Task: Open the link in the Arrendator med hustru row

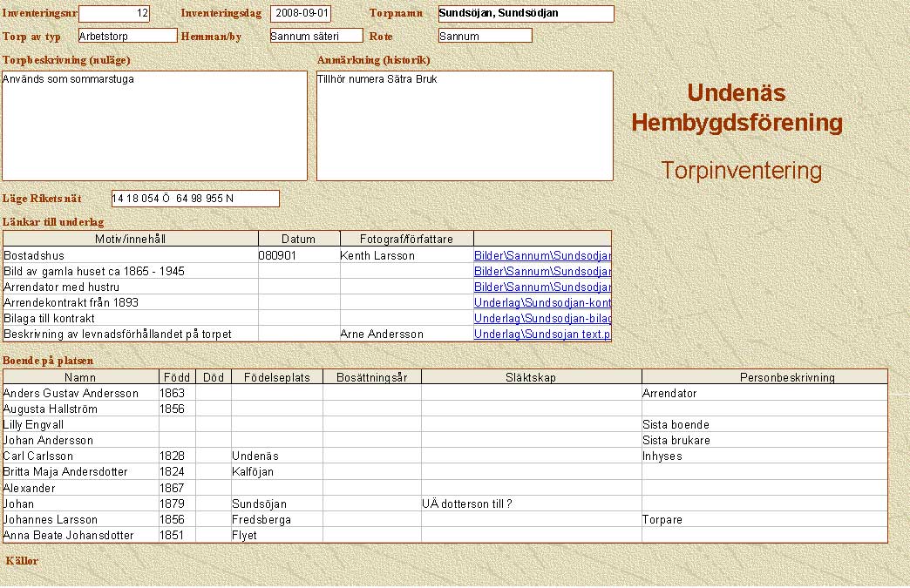Action: click(x=542, y=287)
